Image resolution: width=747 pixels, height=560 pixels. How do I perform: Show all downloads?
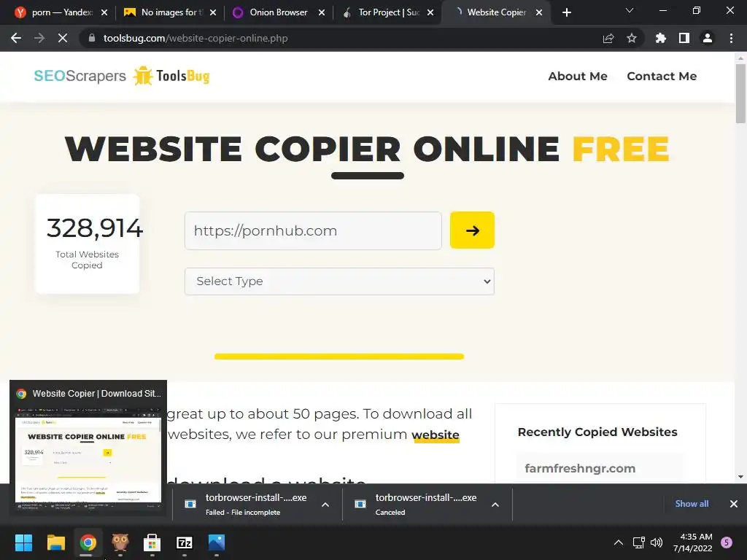tap(692, 504)
